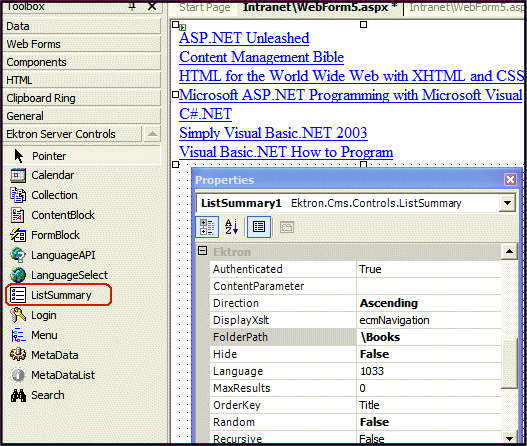Viewport: 527px width, 446px height.
Task: Open Microsoft ASP.NET Programming link
Action: 351,95
